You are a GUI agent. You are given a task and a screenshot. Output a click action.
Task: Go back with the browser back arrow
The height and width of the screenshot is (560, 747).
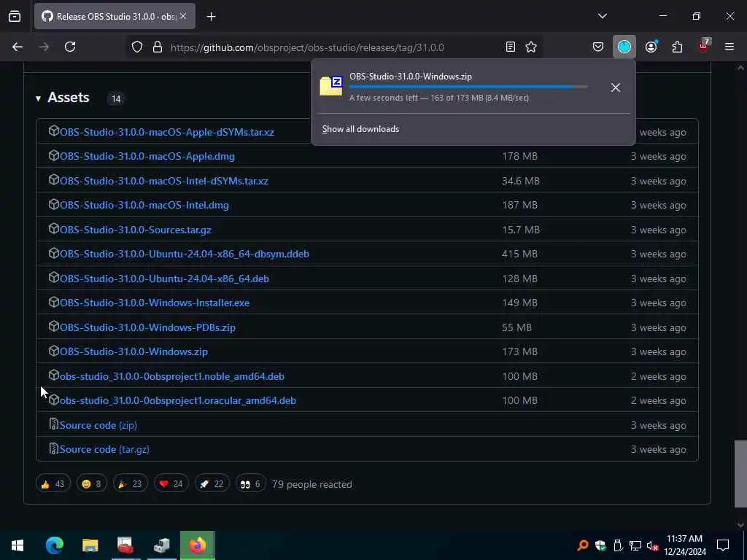(x=18, y=47)
